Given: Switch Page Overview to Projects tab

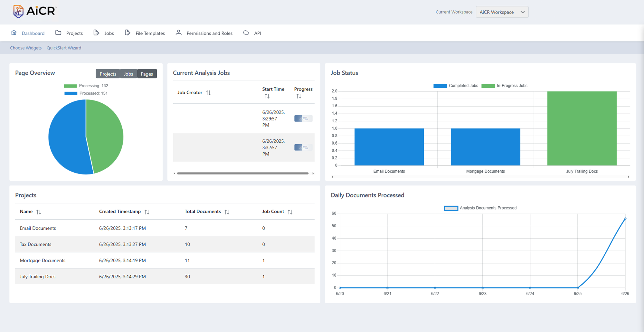Looking at the screenshot, I should point(108,74).
